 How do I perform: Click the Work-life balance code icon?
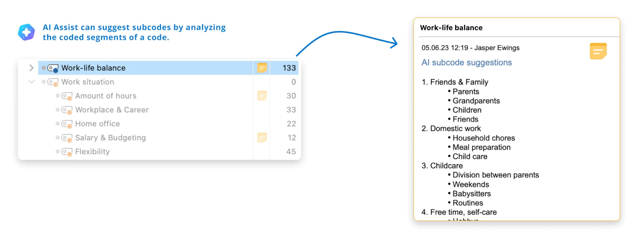tap(53, 68)
